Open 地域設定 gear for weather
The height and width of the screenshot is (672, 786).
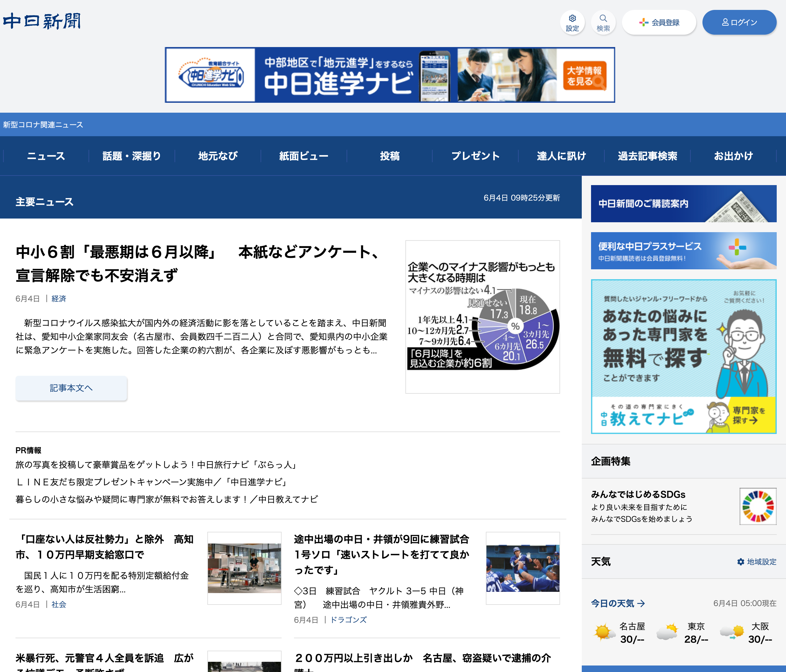click(756, 561)
